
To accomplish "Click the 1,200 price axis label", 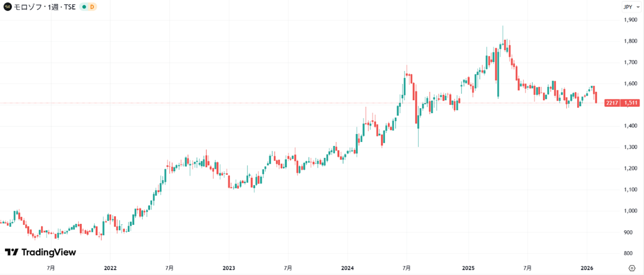I will point(631,169).
